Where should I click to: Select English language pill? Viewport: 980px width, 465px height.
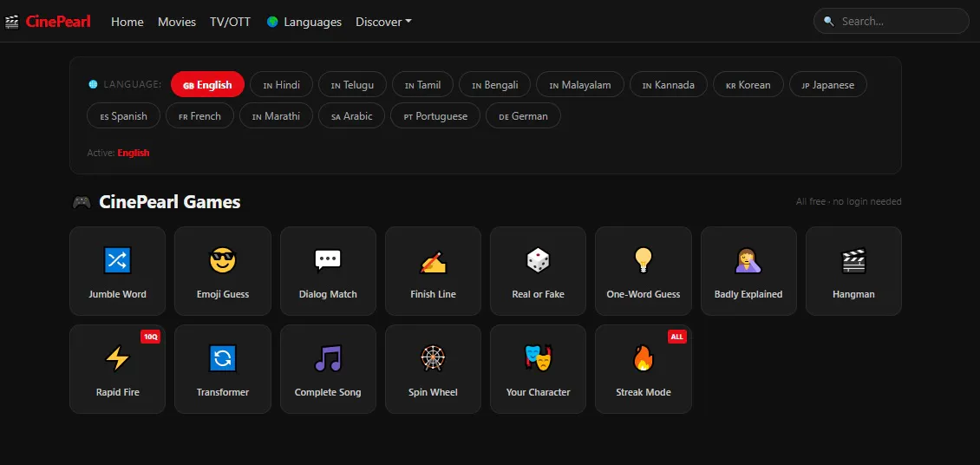207,84
